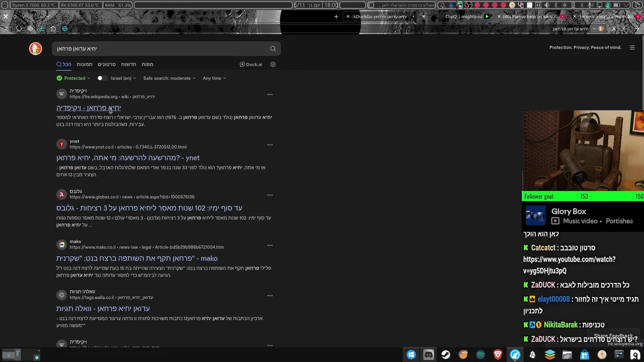This screenshot has width=644, height=362.
Task: Open search settings gear next to Duck.ai
Action: [273, 64]
